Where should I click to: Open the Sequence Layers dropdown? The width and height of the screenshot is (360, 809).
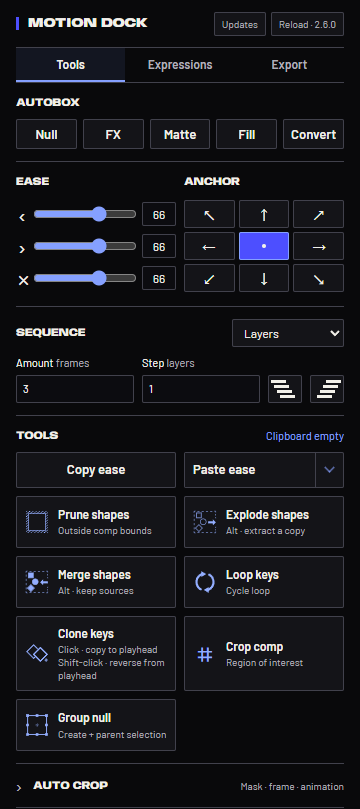click(x=288, y=333)
